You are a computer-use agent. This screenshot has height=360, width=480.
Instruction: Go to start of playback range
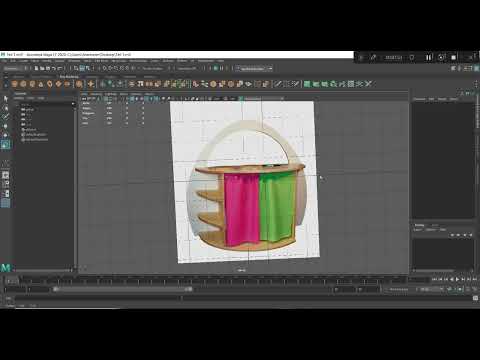pos(434,279)
